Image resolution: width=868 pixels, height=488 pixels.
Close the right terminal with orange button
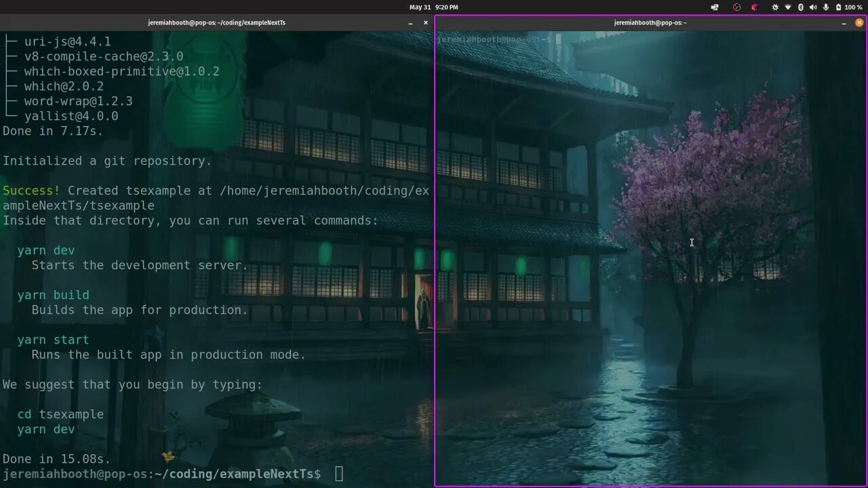pyautogui.click(x=860, y=22)
